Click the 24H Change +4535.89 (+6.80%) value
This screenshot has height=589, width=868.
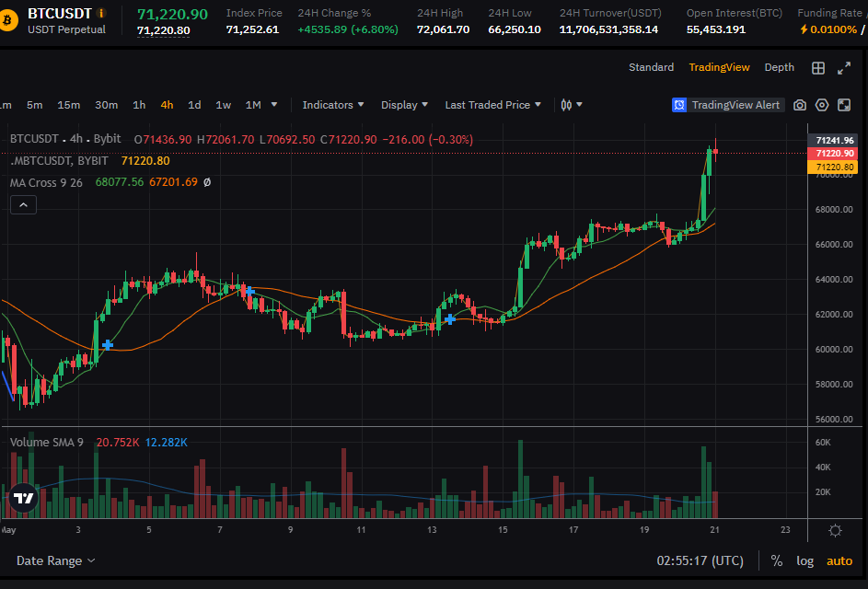click(x=348, y=29)
